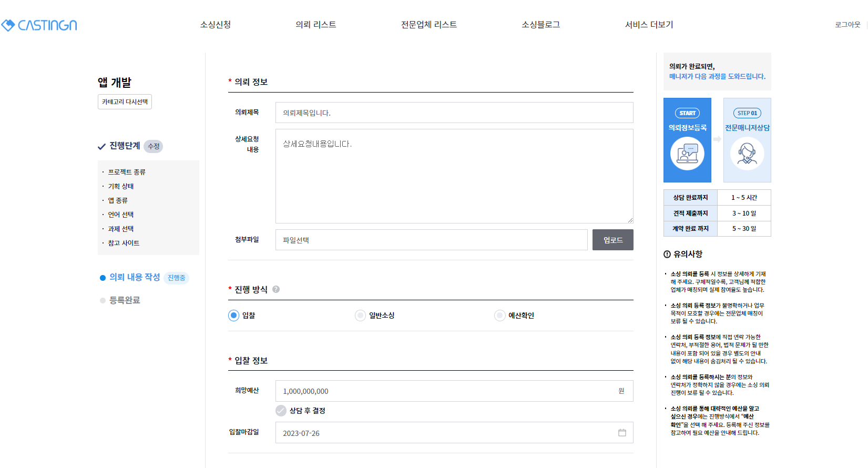Toggle the 상담 후 결정 checkbox
868x468 pixels.
point(281,411)
